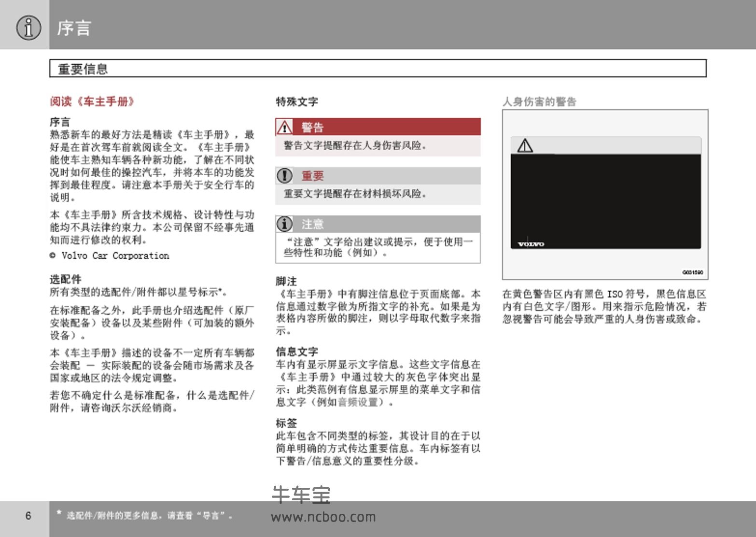
Task: Click the VOLVO logo on the black label
Action: click(x=531, y=244)
